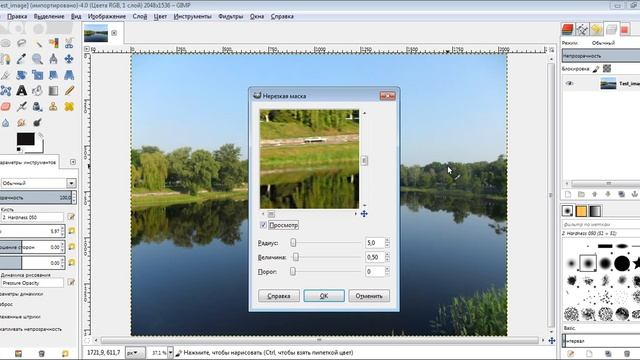Click the Справка button in the dialog
640x360 pixels.
279,296
